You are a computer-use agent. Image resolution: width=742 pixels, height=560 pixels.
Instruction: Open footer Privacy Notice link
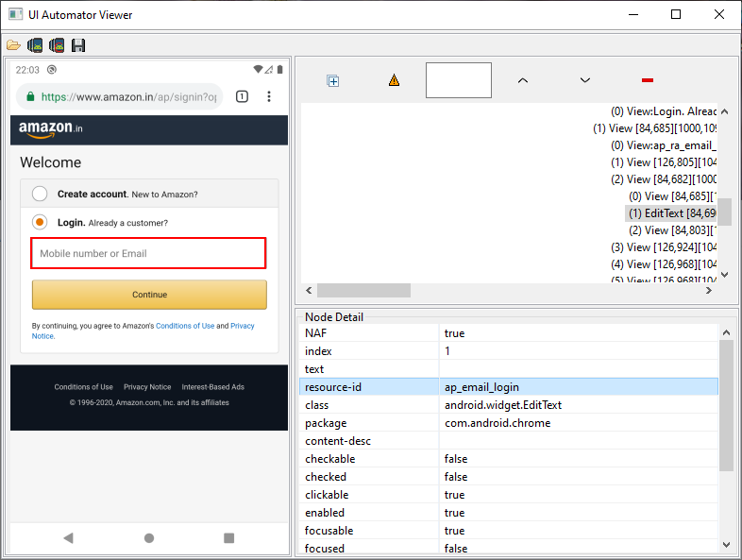147,387
